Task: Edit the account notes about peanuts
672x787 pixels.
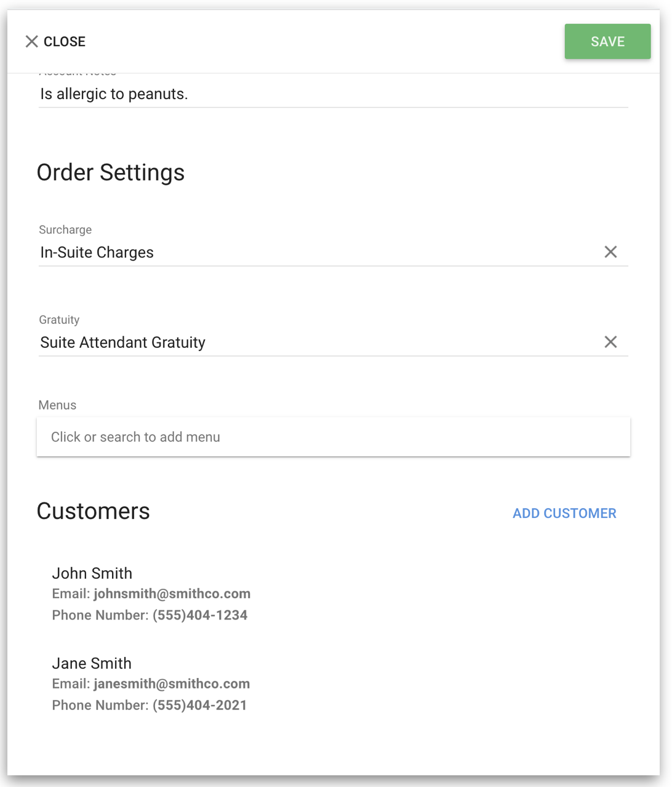Action: coord(333,94)
